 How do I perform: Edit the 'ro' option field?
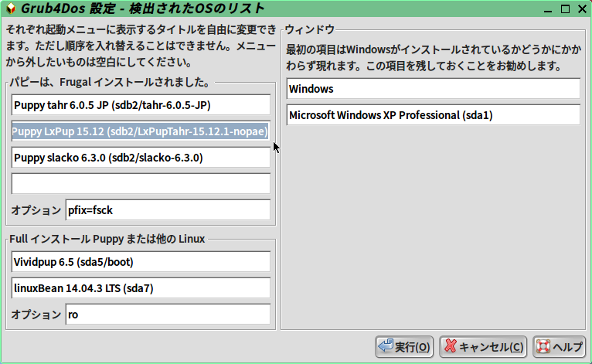pyautogui.click(x=168, y=315)
